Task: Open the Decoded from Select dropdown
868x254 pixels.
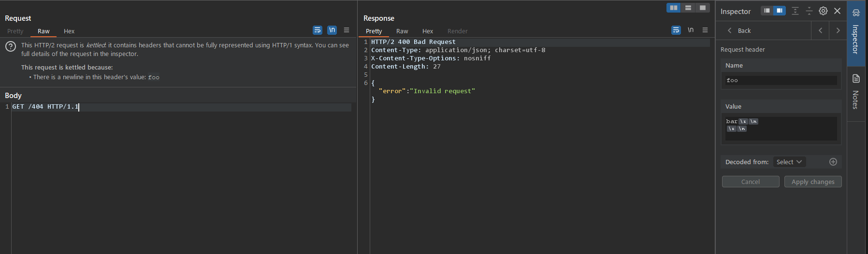Action: tap(789, 162)
